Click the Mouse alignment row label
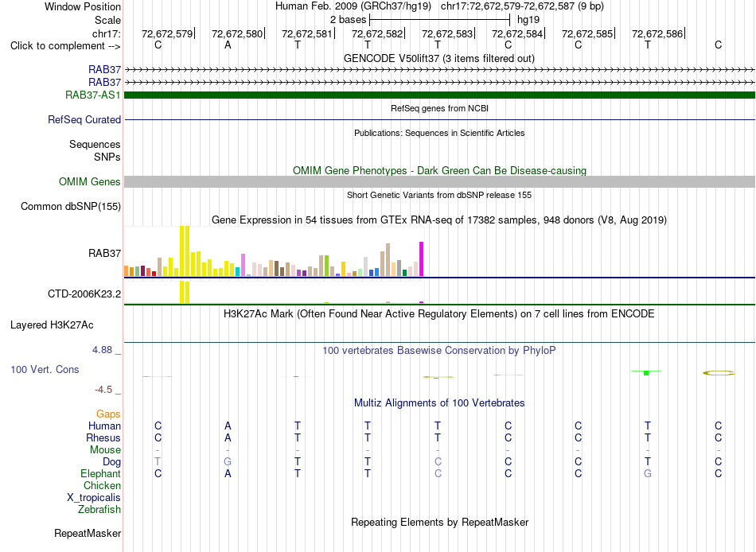The height and width of the screenshot is (552, 756). (x=105, y=450)
